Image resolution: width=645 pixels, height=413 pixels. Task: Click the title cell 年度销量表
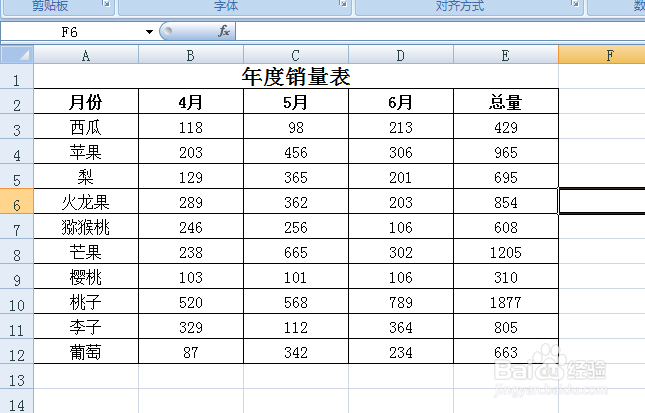click(296, 77)
